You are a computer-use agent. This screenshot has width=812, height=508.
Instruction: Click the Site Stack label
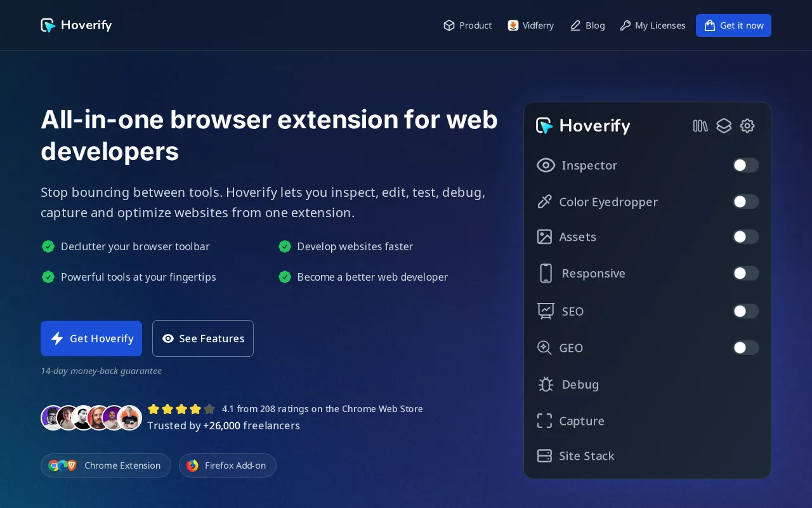click(x=587, y=456)
